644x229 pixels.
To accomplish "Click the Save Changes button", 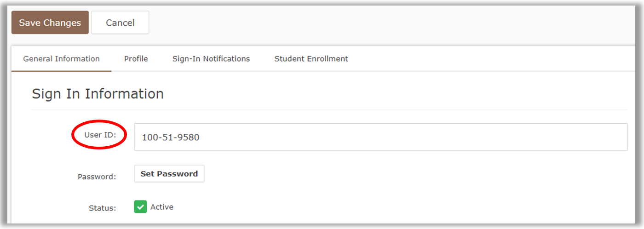I will point(50,23).
